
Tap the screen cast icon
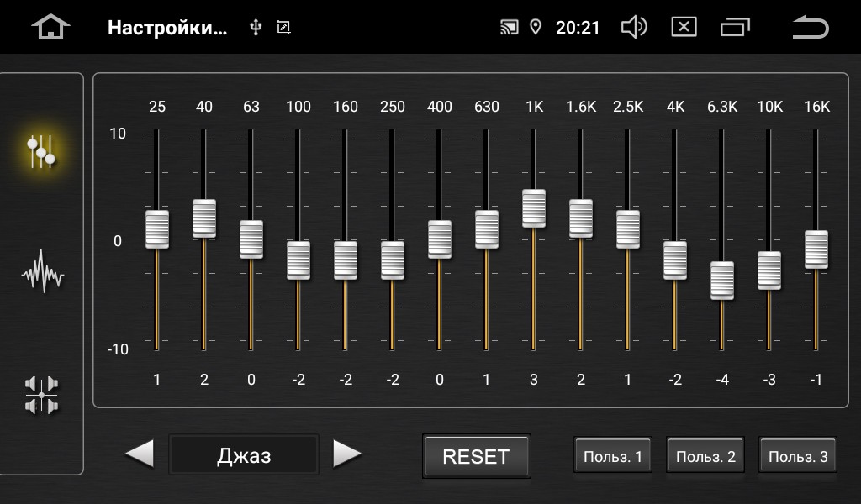pyautogui.click(x=509, y=27)
